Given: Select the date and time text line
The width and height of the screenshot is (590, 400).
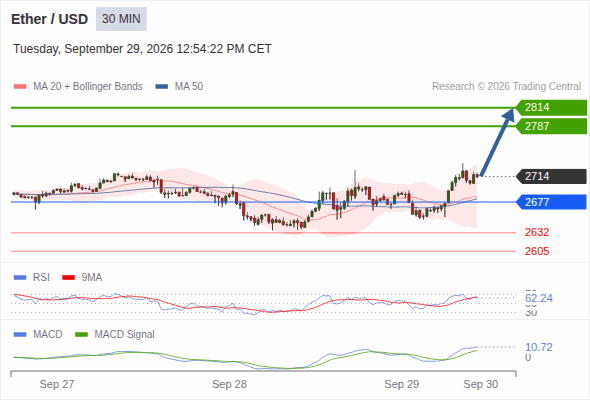Looking at the screenshot, I should (142, 49).
